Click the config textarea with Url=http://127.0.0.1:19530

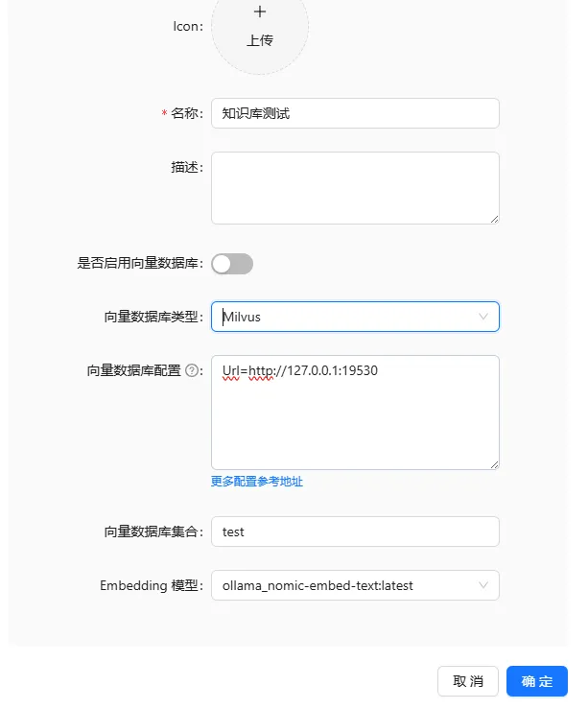(x=355, y=413)
